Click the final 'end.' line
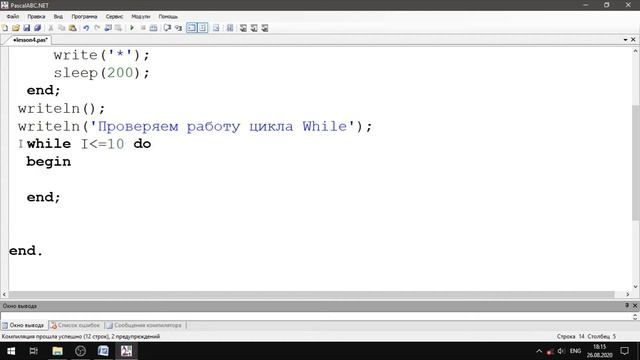 [x=26, y=251]
